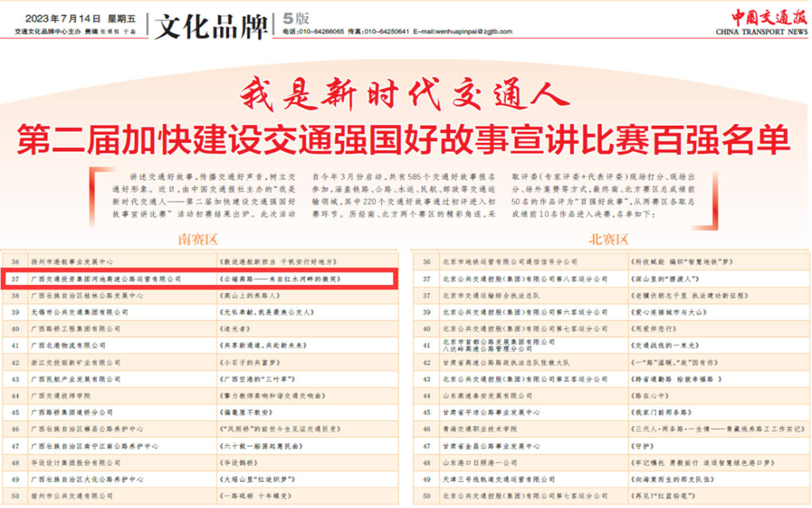Click story 《交通战线的一束光》
812x508 pixels.
click(x=664, y=345)
